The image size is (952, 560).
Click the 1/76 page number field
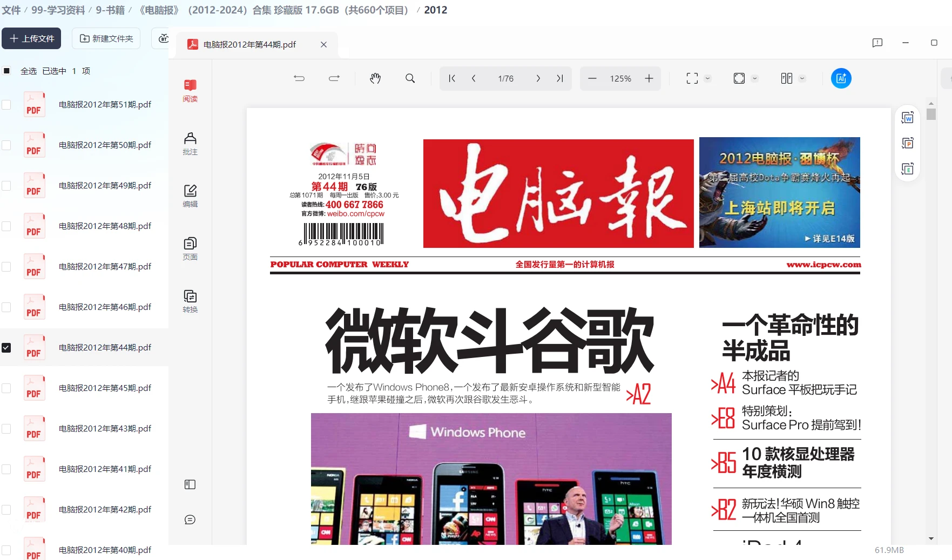point(505,79)
